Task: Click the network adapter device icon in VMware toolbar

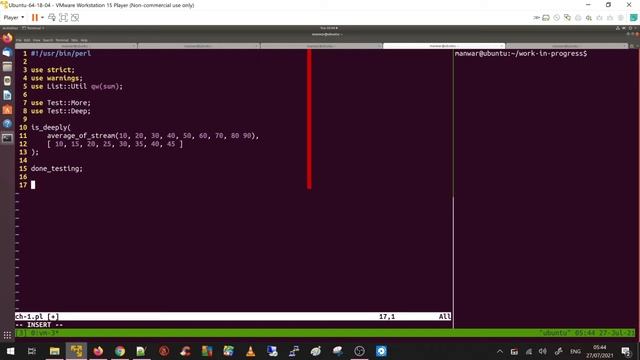Action: (567, 18)
